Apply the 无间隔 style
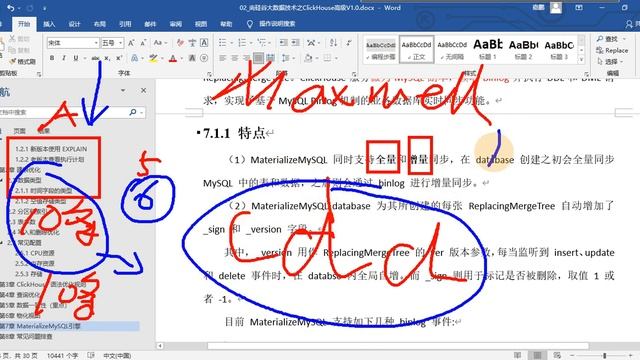 coord(452,50)
